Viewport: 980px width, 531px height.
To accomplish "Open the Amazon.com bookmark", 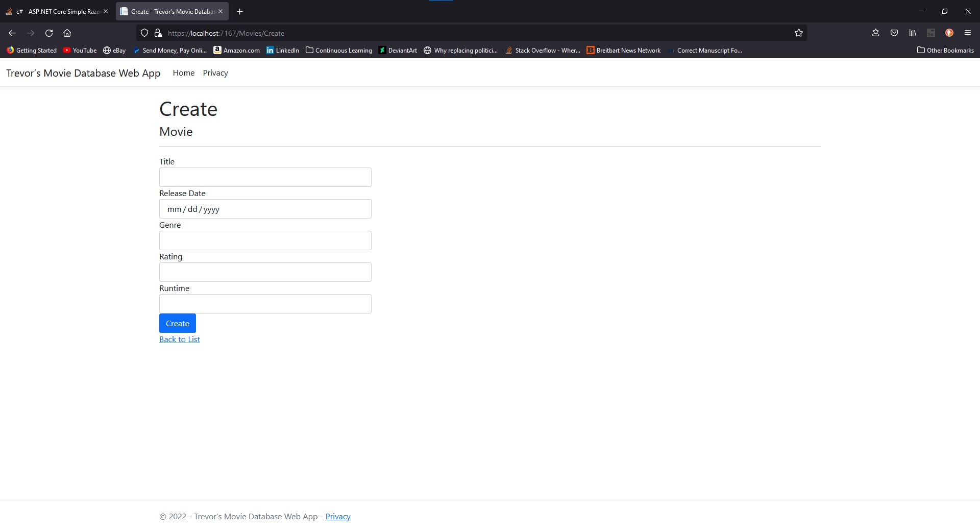I will [x=236, y=51].
